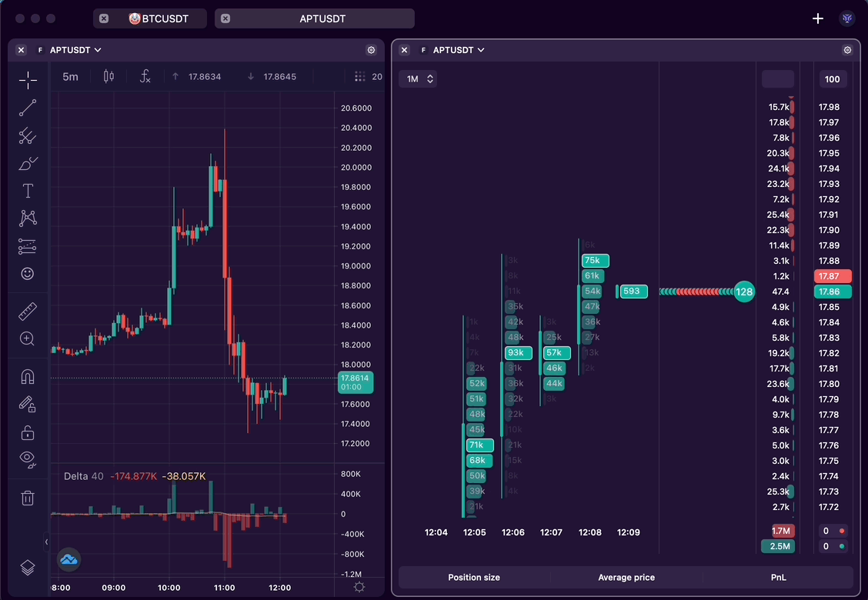The image size is (868, 600).
Task: Expand the APTUSDT symbol dropdown in chart panel
Action: pos(75,50)
